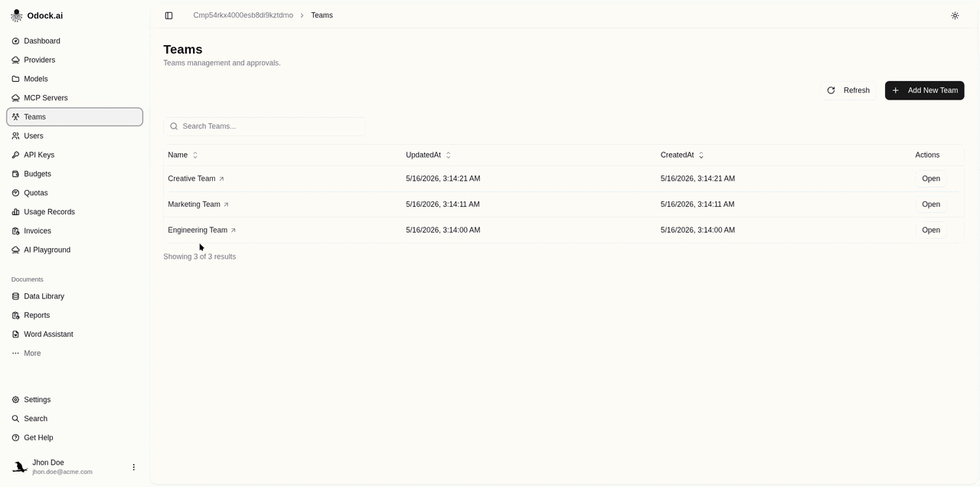
Task: Click the Word Assistant document icon
Action: tap(15, 335)
